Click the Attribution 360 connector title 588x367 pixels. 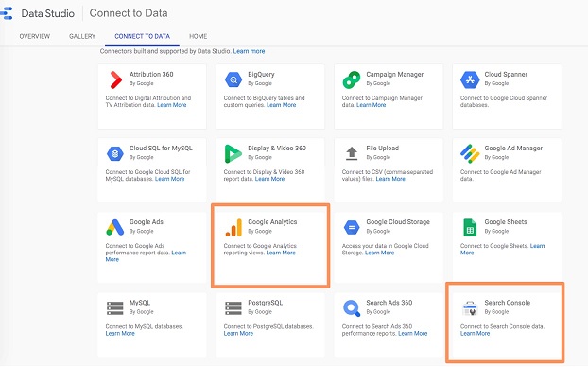[151, 75]
